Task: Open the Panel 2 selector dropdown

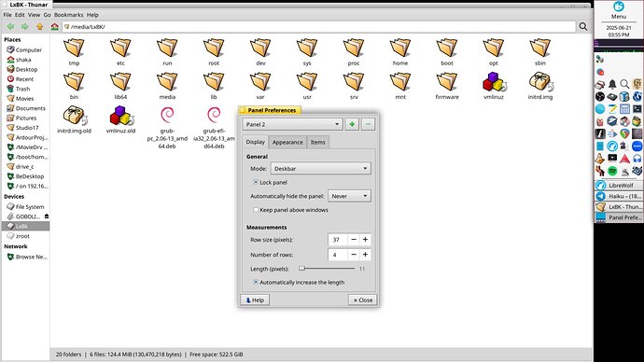Action: [292, 124]
